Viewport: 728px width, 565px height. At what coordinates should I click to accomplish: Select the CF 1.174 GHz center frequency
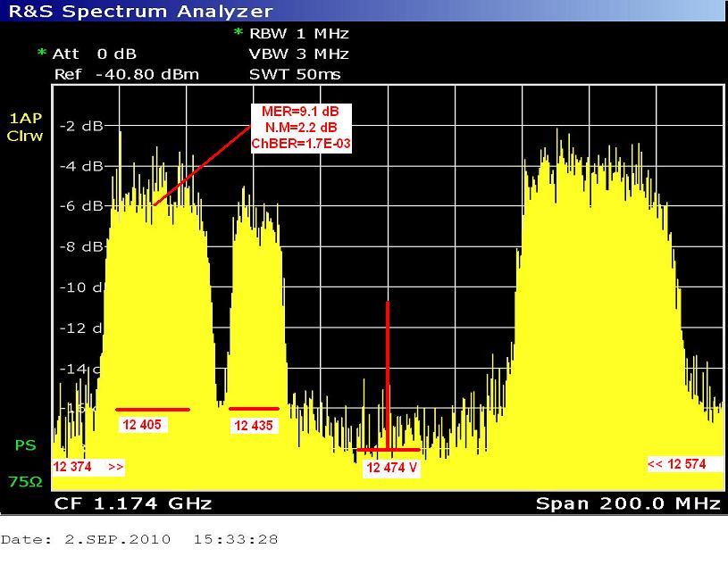tap(133, 504)
